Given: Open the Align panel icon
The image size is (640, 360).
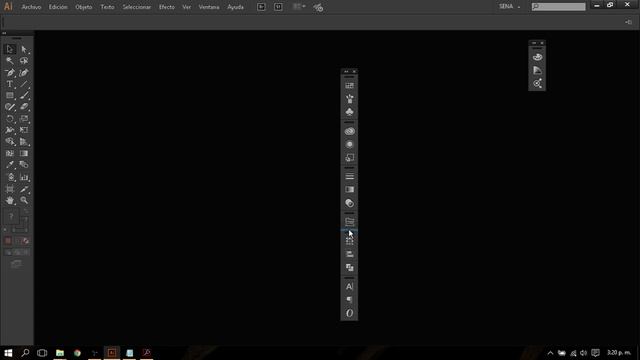Looking at the screenshot, I should pos(349,254).
